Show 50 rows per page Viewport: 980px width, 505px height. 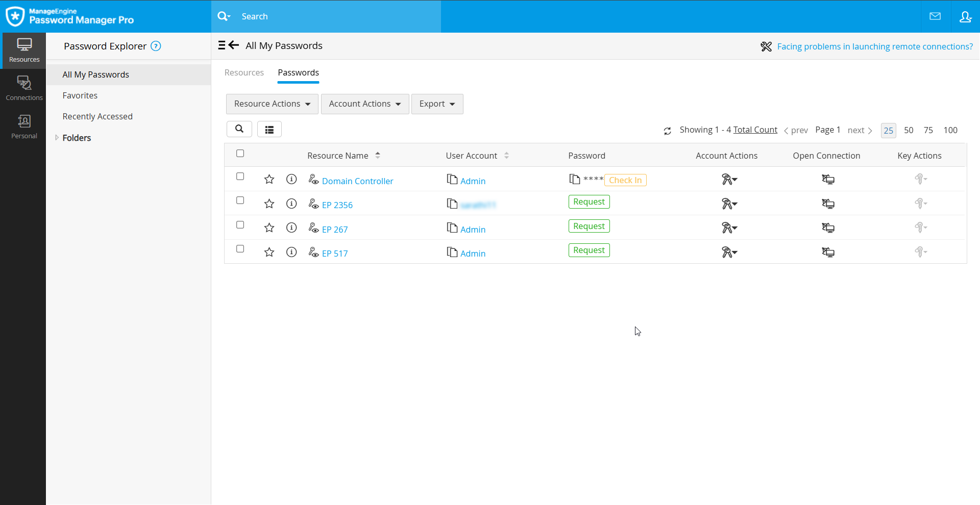(909, 130)
